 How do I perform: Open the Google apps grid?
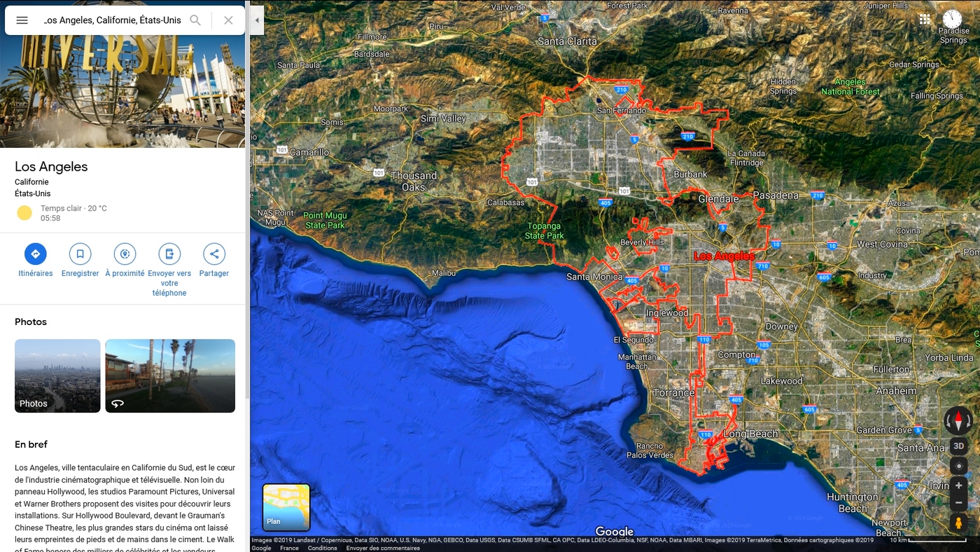[925, 20]
